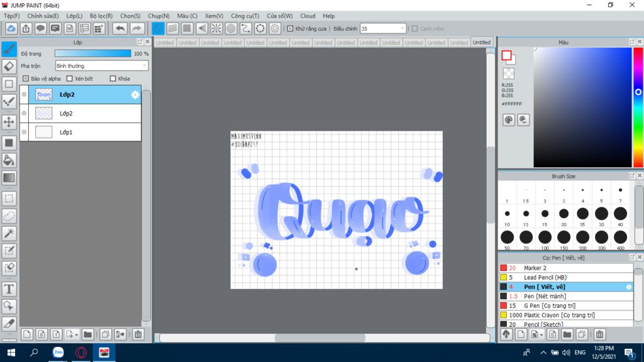644x362 pixels.
Task: Click the cloud download brush icon
Action: click(x=506, y=334)
